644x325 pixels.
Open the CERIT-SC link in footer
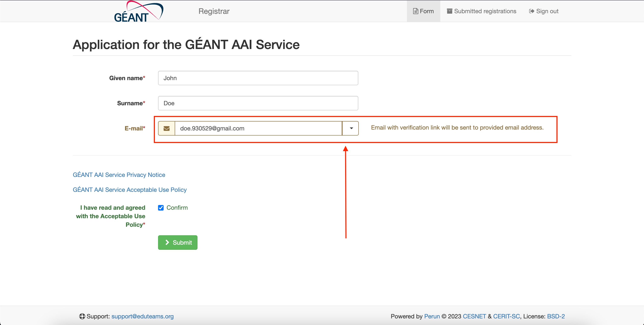pos(506,316)
